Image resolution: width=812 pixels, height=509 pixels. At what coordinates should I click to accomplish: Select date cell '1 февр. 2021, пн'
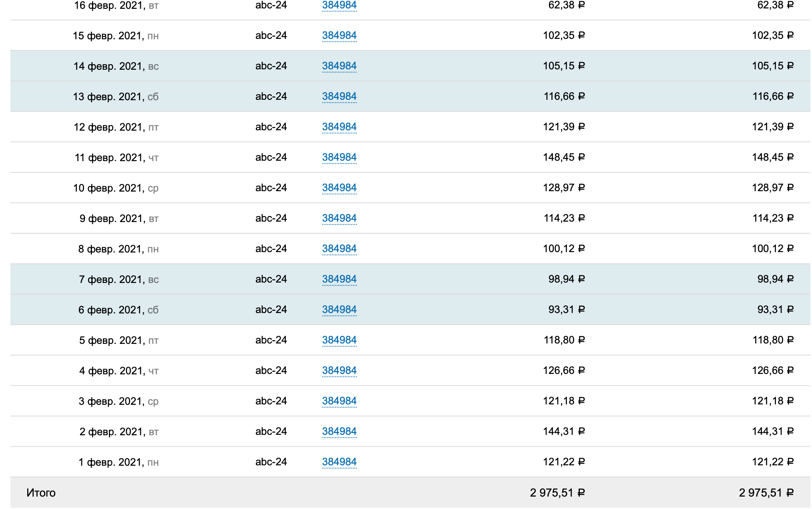point(119,462)
